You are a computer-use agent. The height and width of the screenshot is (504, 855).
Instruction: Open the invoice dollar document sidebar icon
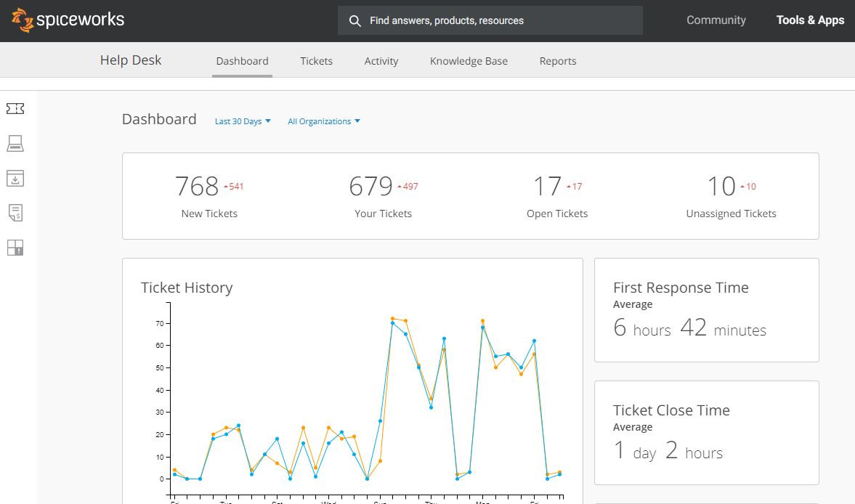point(15,213)
